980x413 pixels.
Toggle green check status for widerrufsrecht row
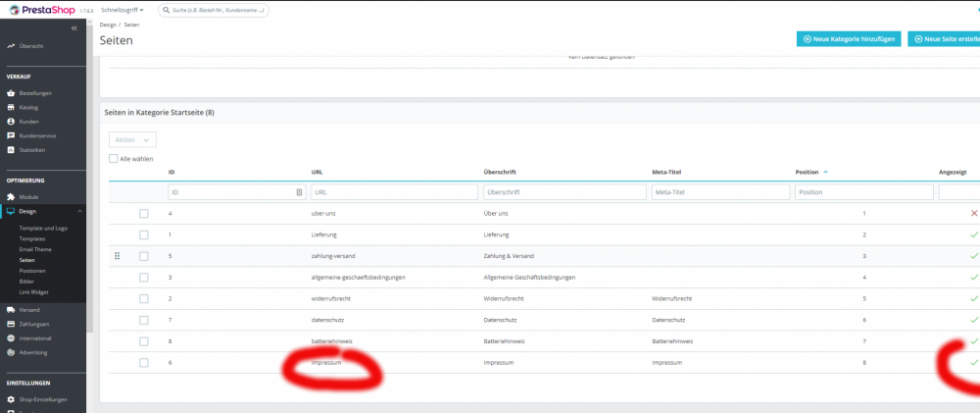pyautogui.click(x=974, y=298)
